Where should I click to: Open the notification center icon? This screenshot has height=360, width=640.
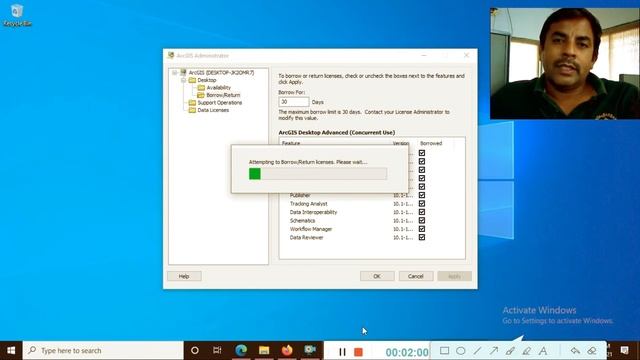tap(624, 351)
